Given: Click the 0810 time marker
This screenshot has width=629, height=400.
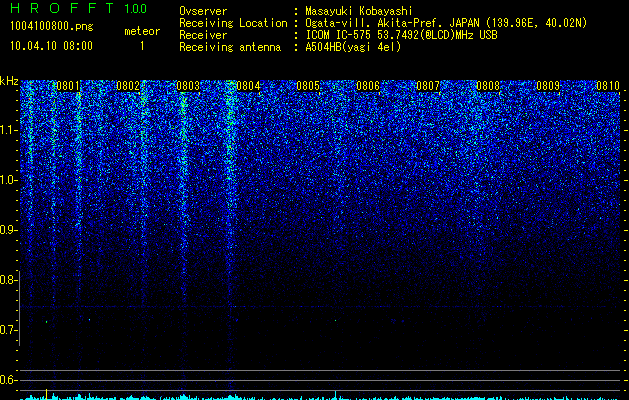Looking at the screenshot, I should click(x=608, y=86).
